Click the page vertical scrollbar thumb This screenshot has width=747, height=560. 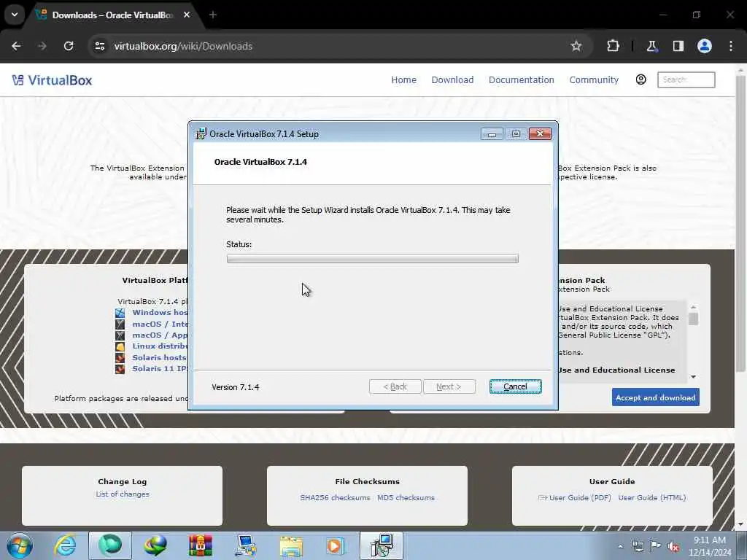[x=740, y=224]
